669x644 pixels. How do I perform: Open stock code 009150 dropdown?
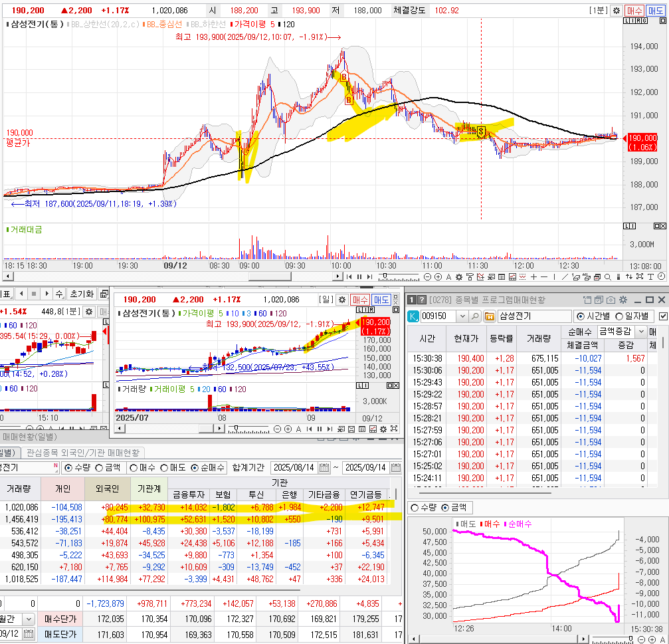pyautogui.click(x=462, y=316)
